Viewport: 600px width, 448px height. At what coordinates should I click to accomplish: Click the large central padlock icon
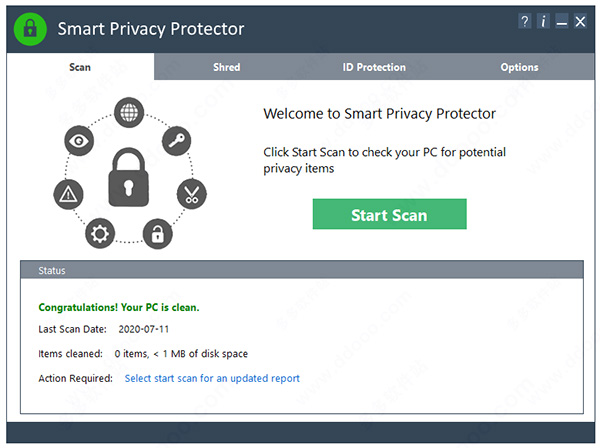tap(128, 177)
